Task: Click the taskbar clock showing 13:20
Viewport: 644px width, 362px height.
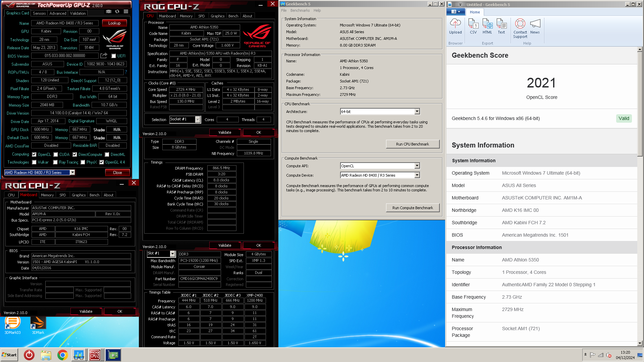Action: click(x=625, y=355)
